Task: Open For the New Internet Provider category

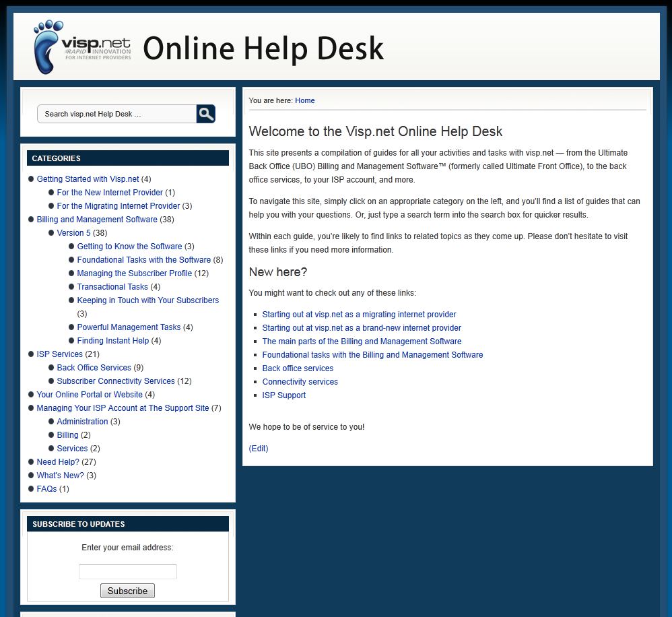Action: pyautogui.click(x=110, y=193)
